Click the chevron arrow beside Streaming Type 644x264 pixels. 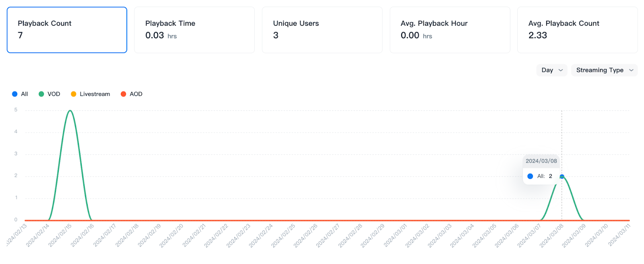tap(631, 70)
